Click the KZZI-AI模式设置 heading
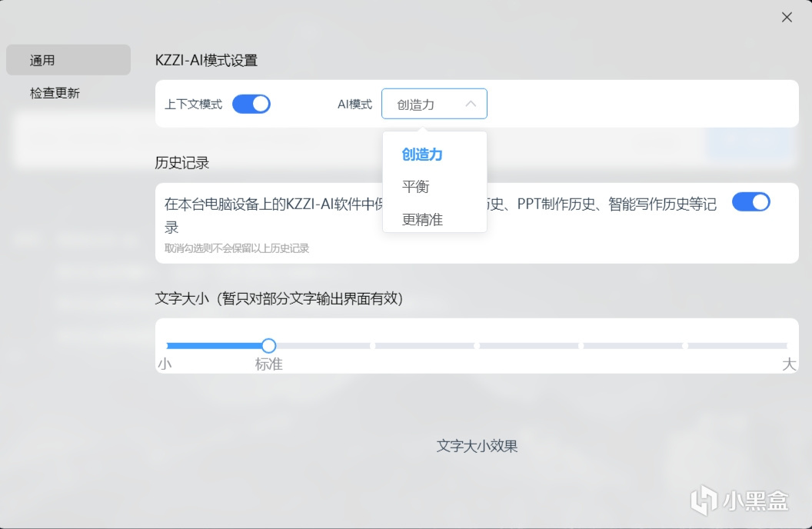This screenshot has width=812, height=529. coord(206,60)
